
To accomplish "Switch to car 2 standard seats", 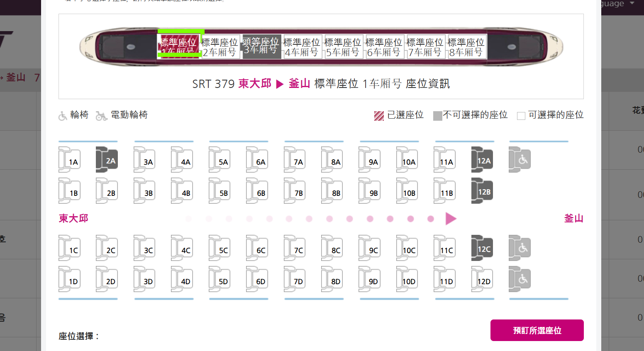I will click(220, 47).
